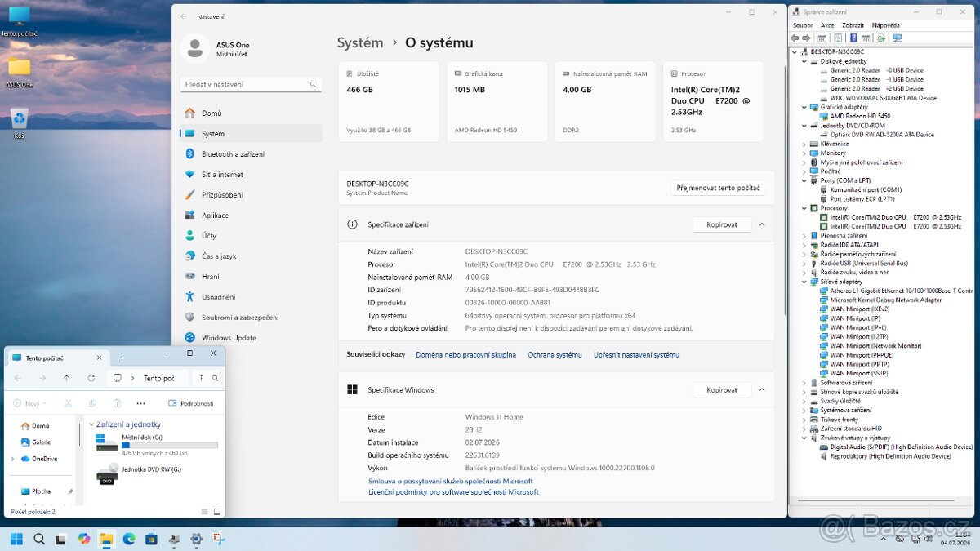The height and width of the screenshot is (551, 980).
Task: Go to Aplikace settings section
Action: point(251,215)
